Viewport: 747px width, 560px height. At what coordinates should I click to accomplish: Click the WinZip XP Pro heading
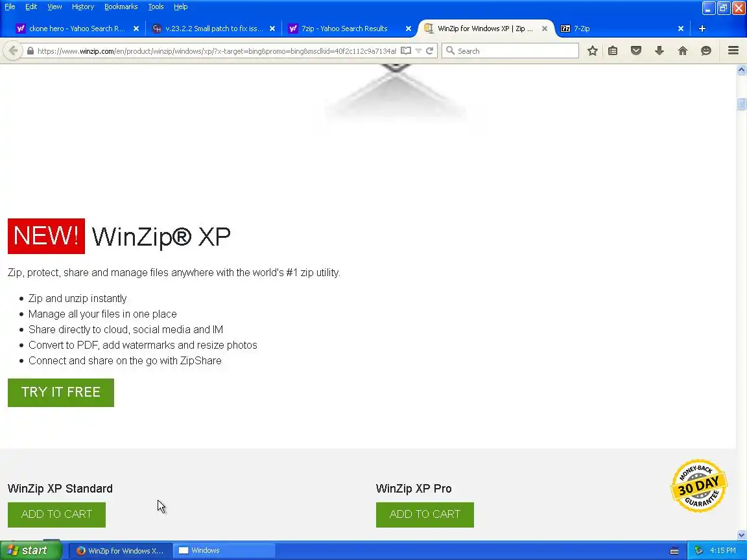tap(414, 489)
